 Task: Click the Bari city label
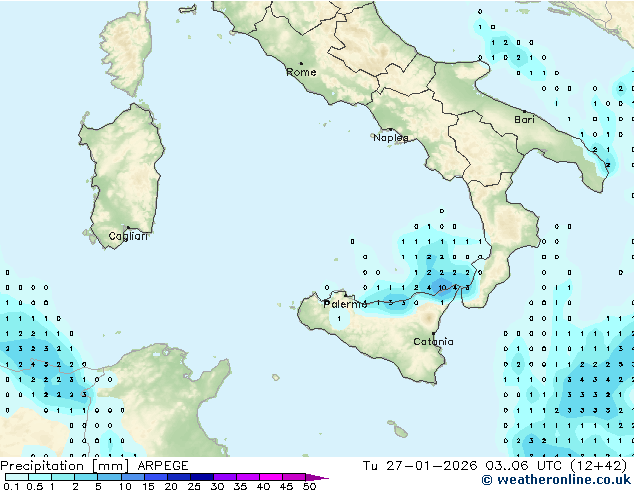pos(524,120)
